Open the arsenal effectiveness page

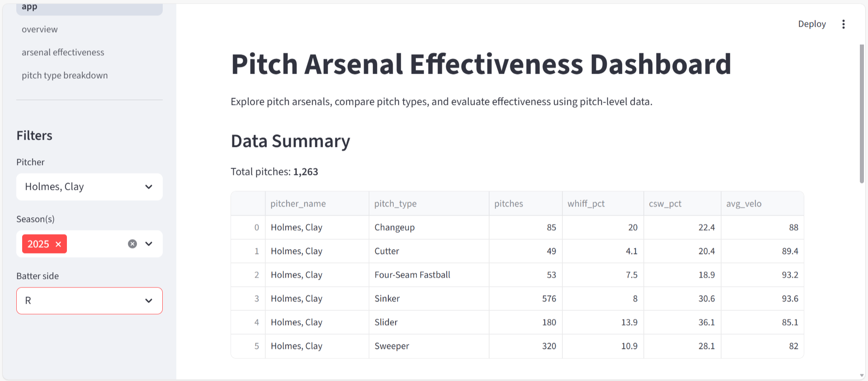(x=63, y=52)
